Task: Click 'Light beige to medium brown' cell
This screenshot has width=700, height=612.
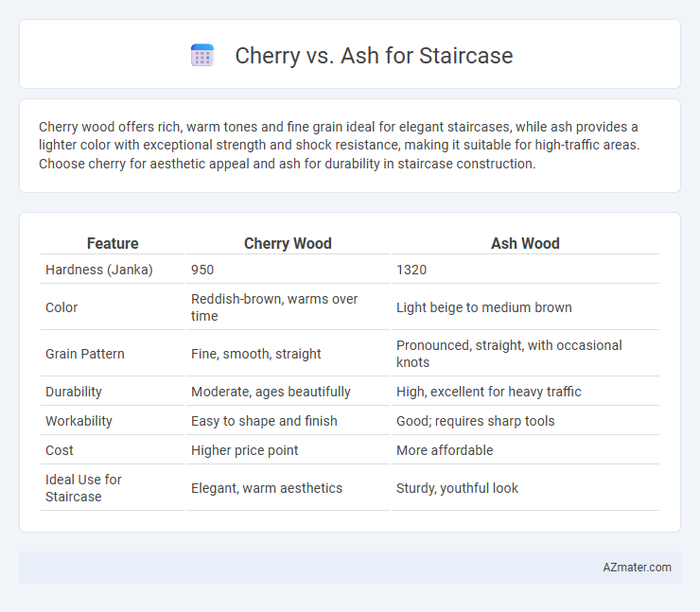Action: tap(484, 307)
